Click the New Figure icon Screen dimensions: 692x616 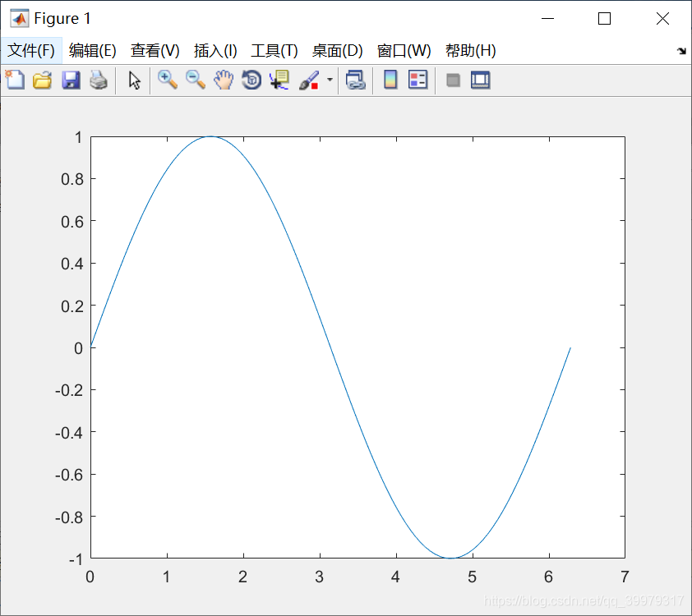coord(15,80)
